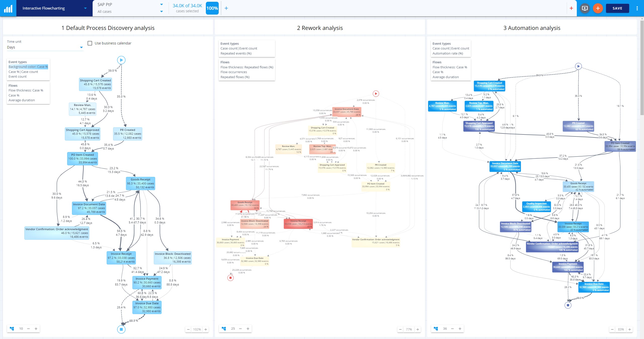Click the page vertical scrollbar

click(642, 68)
